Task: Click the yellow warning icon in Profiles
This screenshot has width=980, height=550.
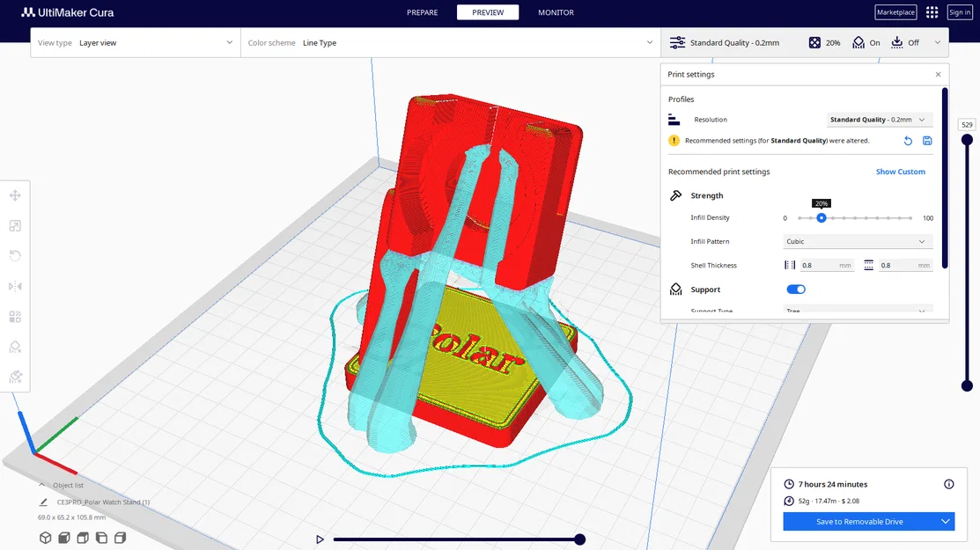Action: (x=674, y=141)
